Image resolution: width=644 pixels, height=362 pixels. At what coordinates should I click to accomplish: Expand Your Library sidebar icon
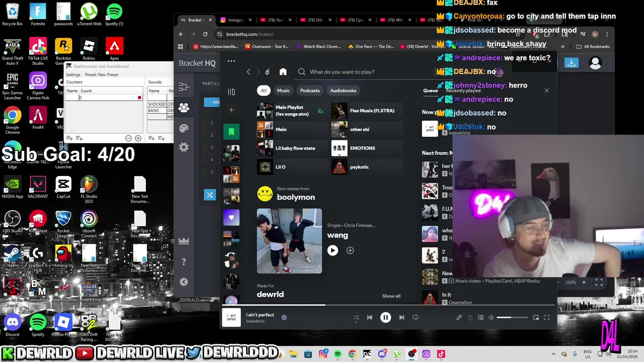pos(231,92)
